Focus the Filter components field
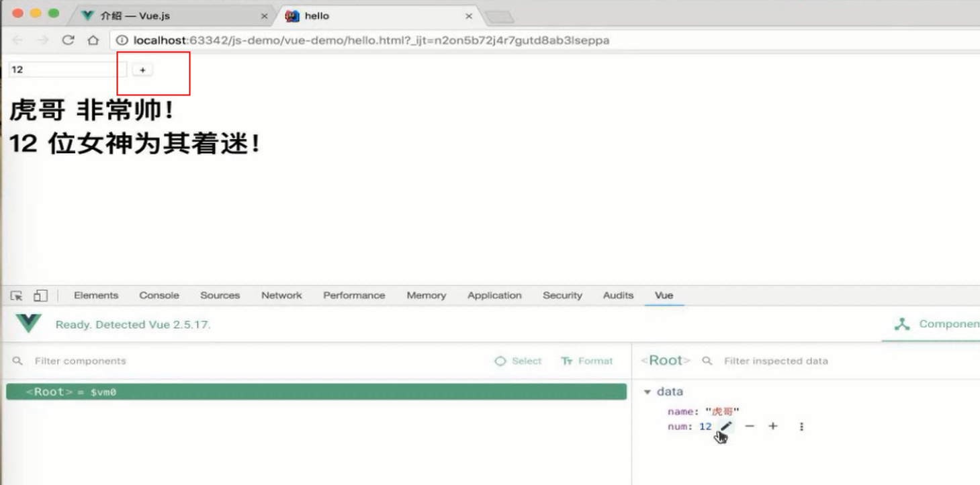Image resolution: width=980 pixels, height=485 pixels. pyautogui.click(x=81, y=361)
